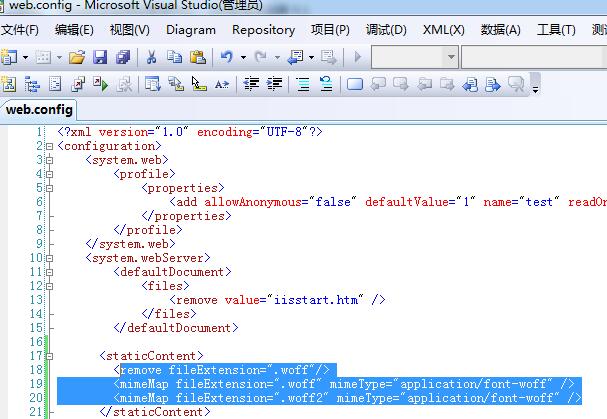Open the Add New Item dropdown arrow

pyautogui.click(x=59, y=58)
